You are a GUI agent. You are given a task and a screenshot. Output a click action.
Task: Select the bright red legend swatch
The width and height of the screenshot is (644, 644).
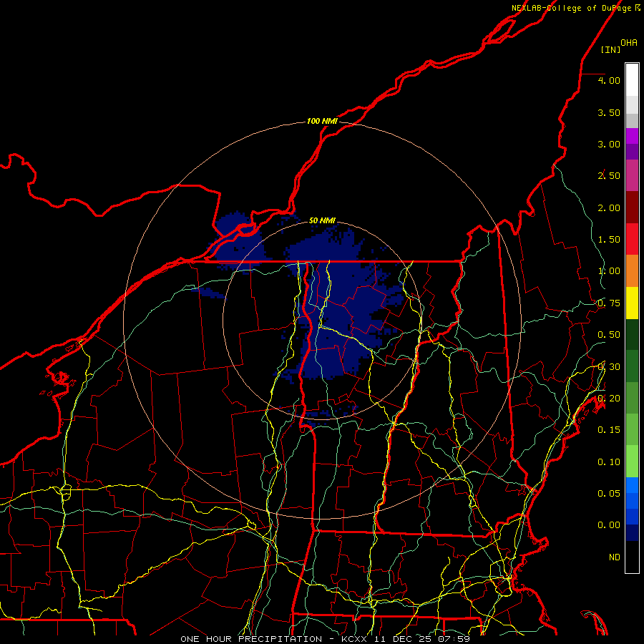point(632,239)
